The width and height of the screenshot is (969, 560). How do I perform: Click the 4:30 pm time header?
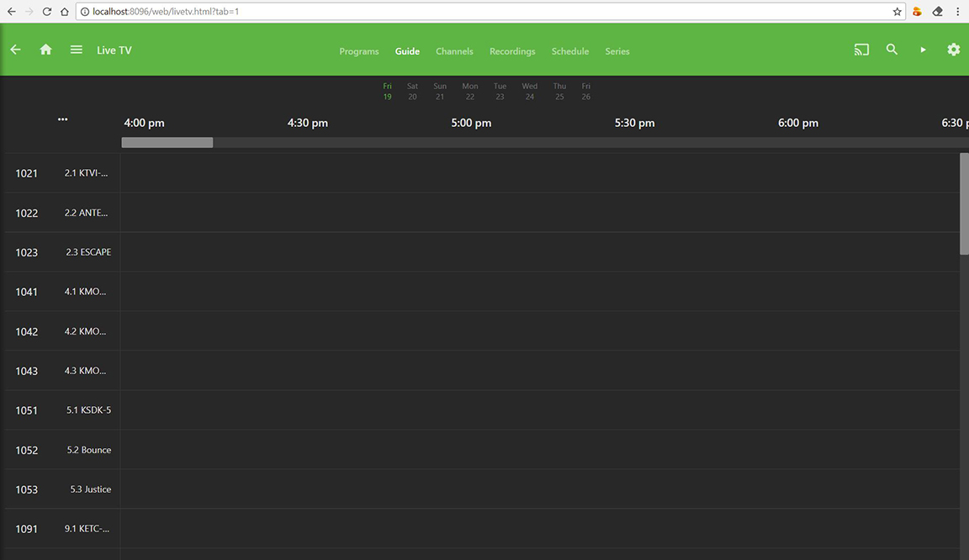[308, 123]
